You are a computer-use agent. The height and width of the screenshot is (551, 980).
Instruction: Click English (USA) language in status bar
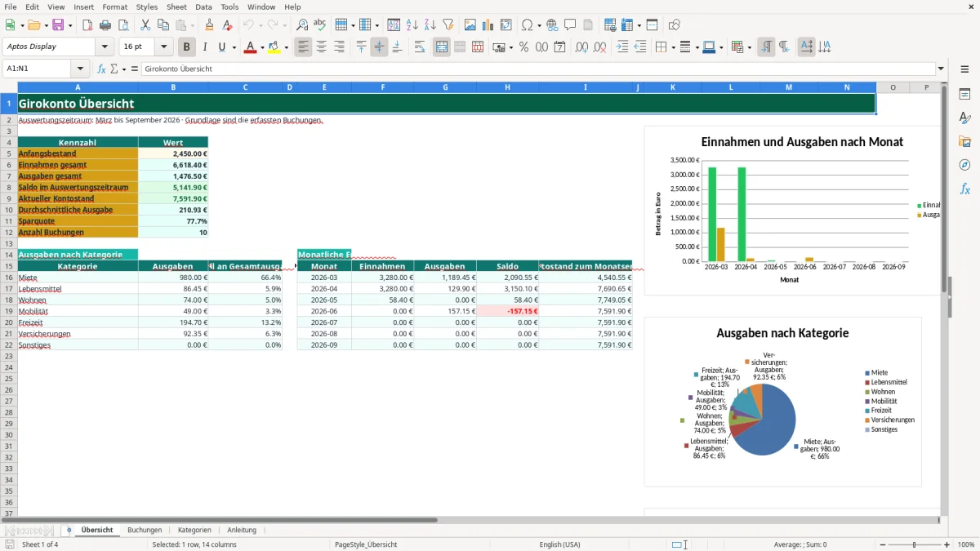[x=560, y=544]
